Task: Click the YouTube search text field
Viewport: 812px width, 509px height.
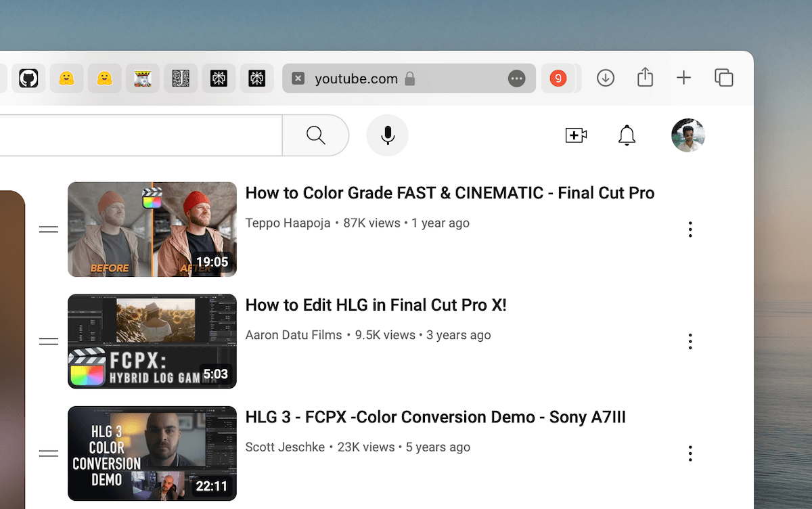Action: [x=141, y=135]
